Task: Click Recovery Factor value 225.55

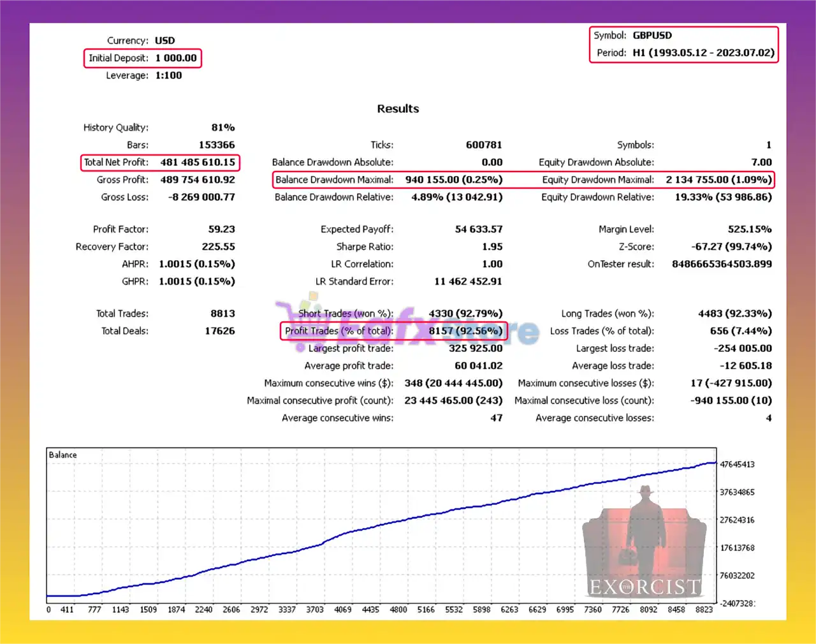Action: (219, 247)
